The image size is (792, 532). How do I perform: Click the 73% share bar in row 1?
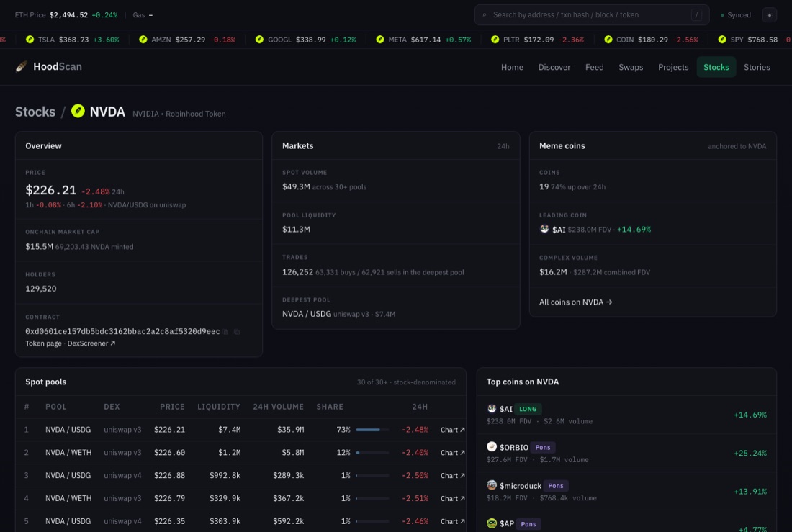[x=372, y=430]
